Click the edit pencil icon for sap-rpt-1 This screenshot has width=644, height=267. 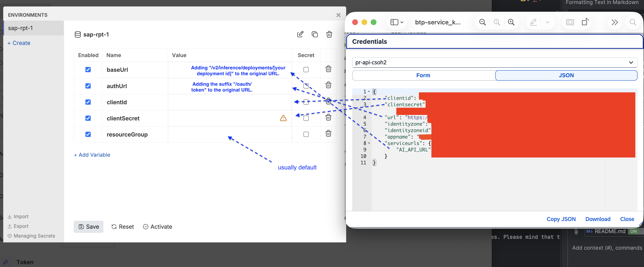[x=300, y=34]
